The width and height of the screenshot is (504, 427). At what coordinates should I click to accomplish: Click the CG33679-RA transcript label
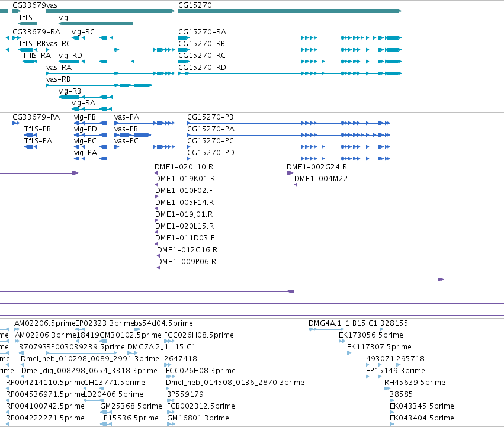pyautogui.click(x=36, y=32)
